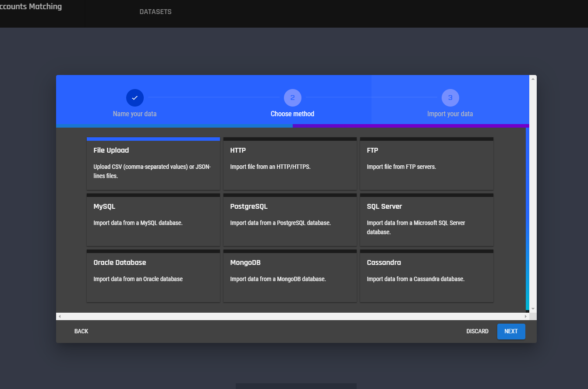Go to the 'Name your data' step
This screenshot has width=588, height=389.
pos(135,114)
